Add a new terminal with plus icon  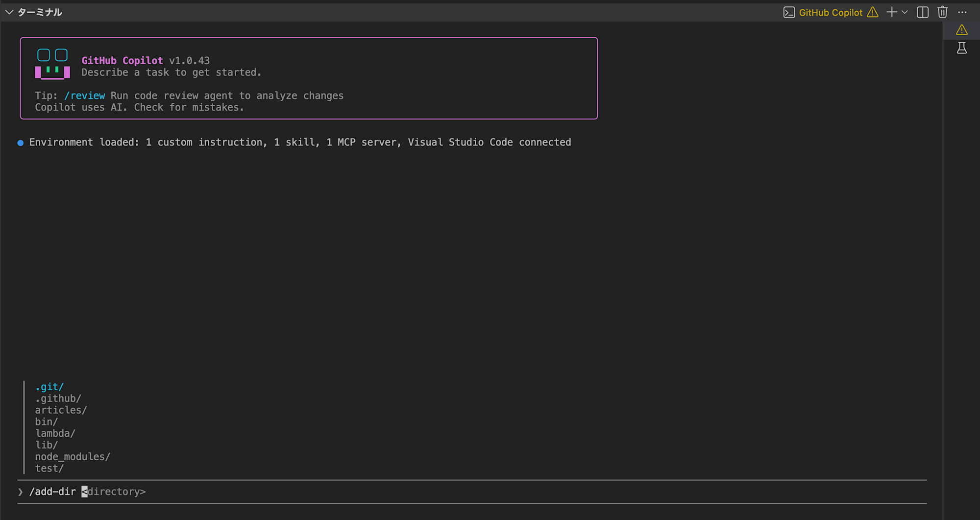(x=892, y=12)
